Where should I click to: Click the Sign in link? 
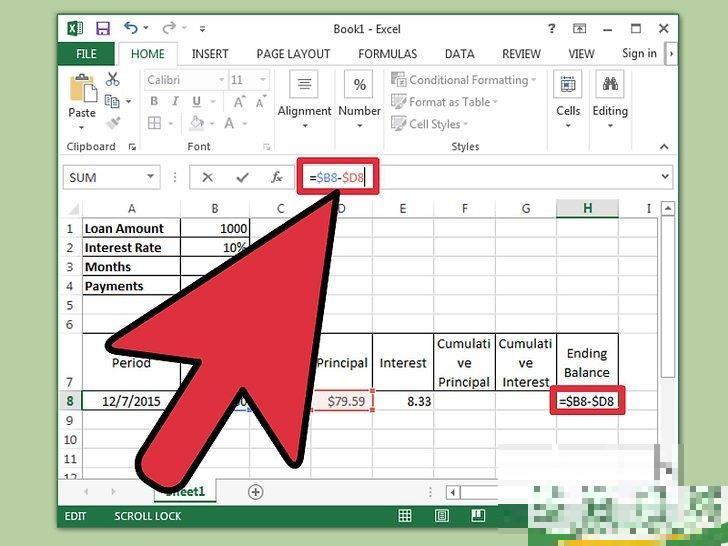(x=639, y=54)
